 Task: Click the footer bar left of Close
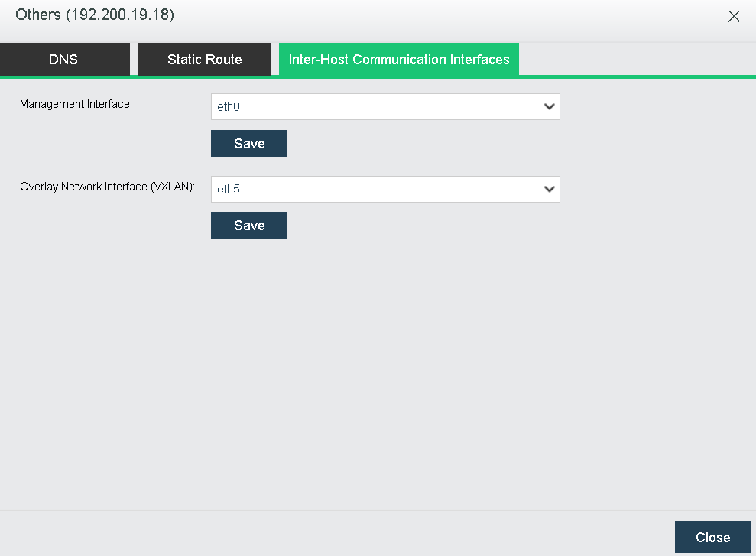336,534
